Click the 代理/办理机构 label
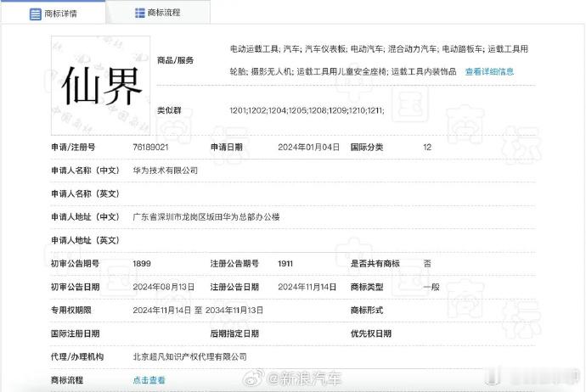Viewport: 586px width, 392px height. point(77,356)
